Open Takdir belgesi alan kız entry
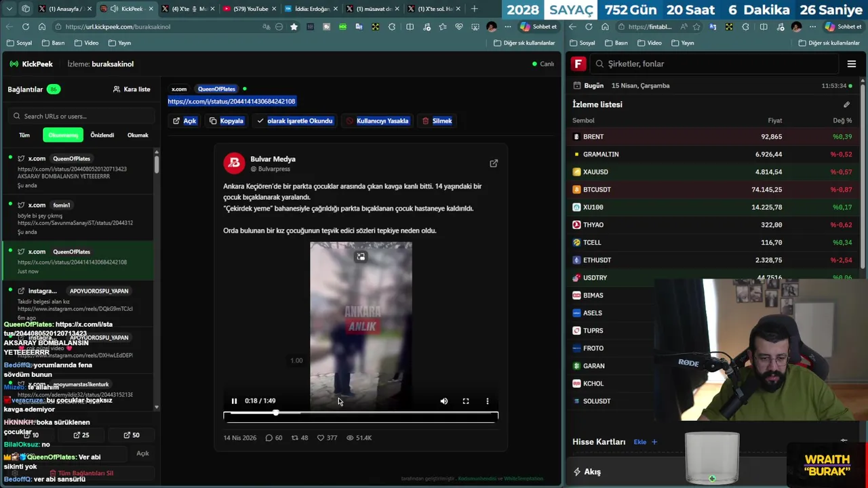 coord(78,304)
